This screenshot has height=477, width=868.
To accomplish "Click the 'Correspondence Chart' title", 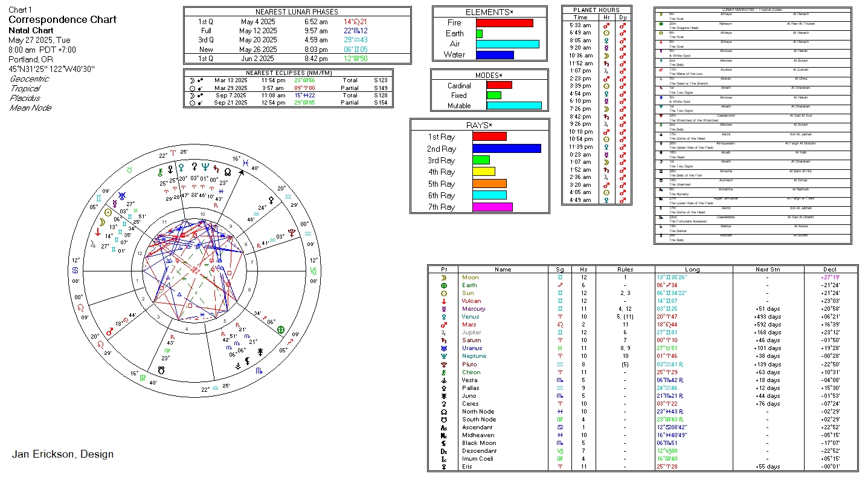I will tap(62, 19).
